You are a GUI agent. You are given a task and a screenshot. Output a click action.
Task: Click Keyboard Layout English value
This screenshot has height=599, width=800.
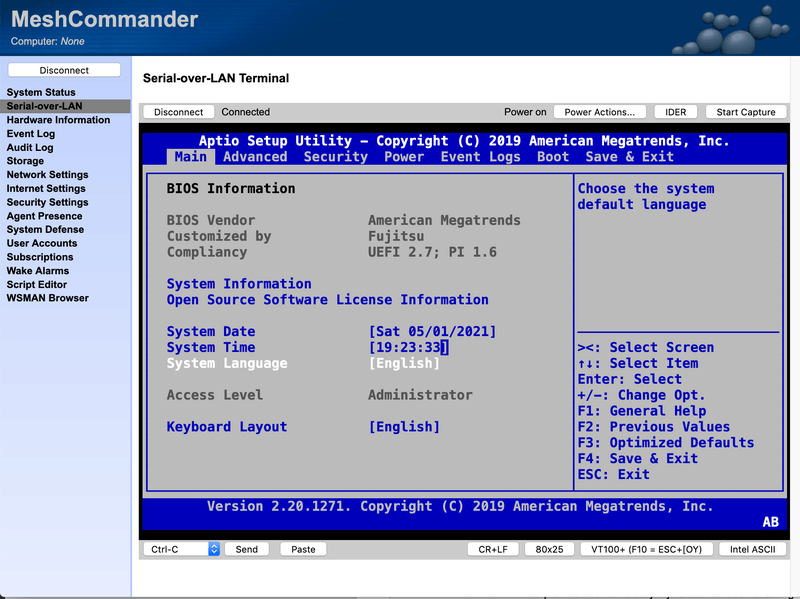tap(404, 427)
